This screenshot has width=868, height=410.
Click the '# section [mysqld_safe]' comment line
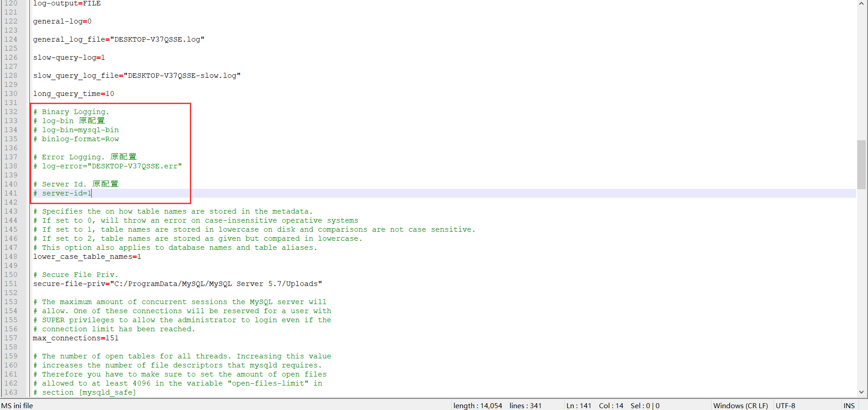click(85, 392)
